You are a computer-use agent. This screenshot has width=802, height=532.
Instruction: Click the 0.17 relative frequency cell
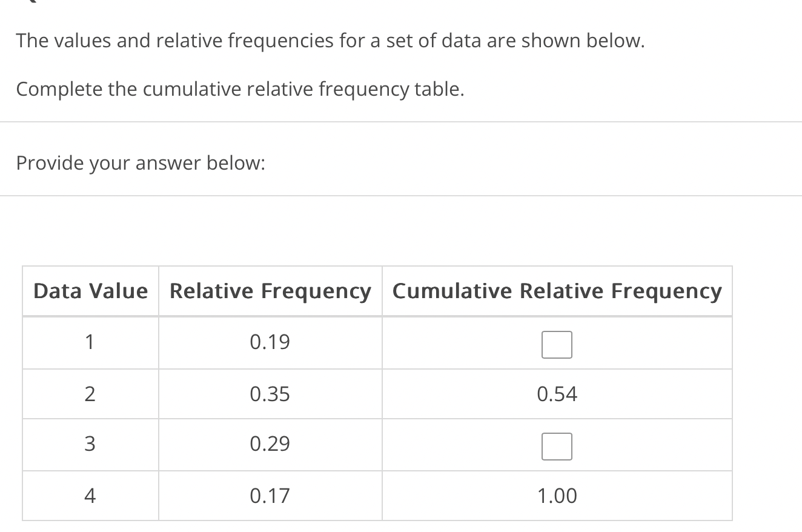(270, 496)
